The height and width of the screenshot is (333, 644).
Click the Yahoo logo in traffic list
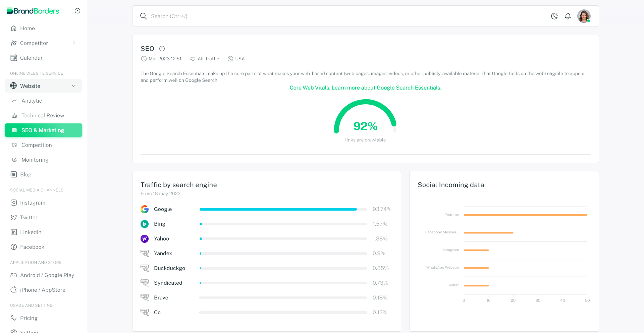tap(145, 239)
